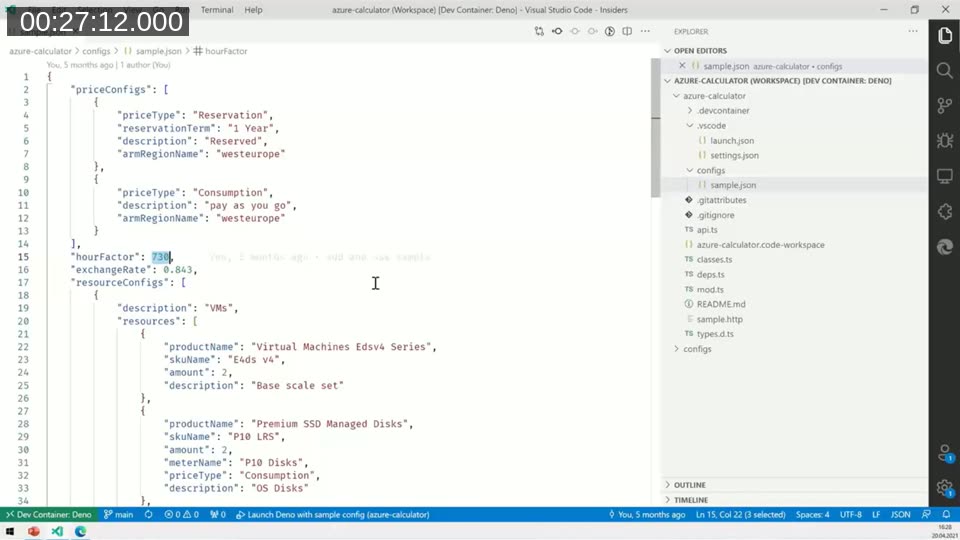The width and height of the screenshot is (960, 540).
Task: Click the editor vertical scrollbar thumb
Action: pyautogui.click(x=656, y=127)
